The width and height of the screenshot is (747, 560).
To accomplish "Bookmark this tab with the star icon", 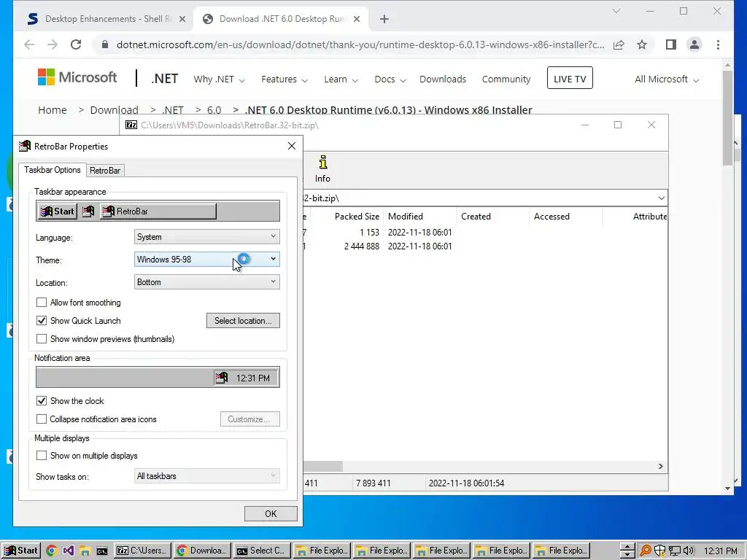I will [x=642, y=44].
